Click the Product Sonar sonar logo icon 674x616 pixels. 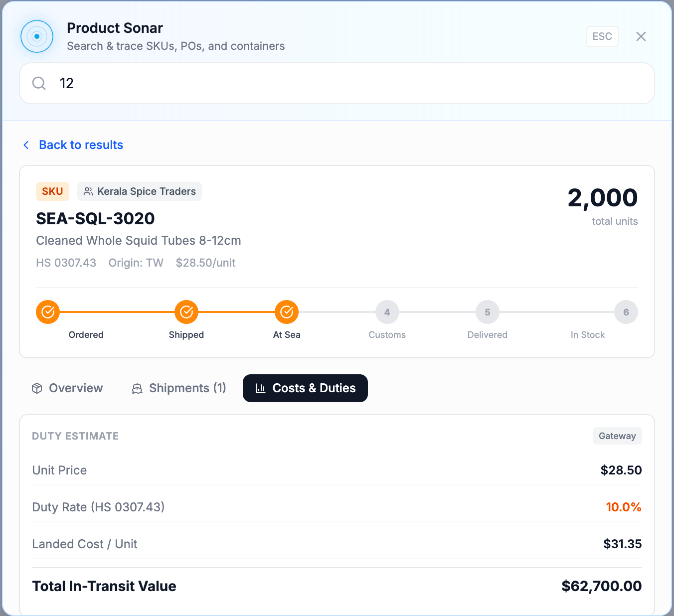pyautogui.click(x=36, y=36)
